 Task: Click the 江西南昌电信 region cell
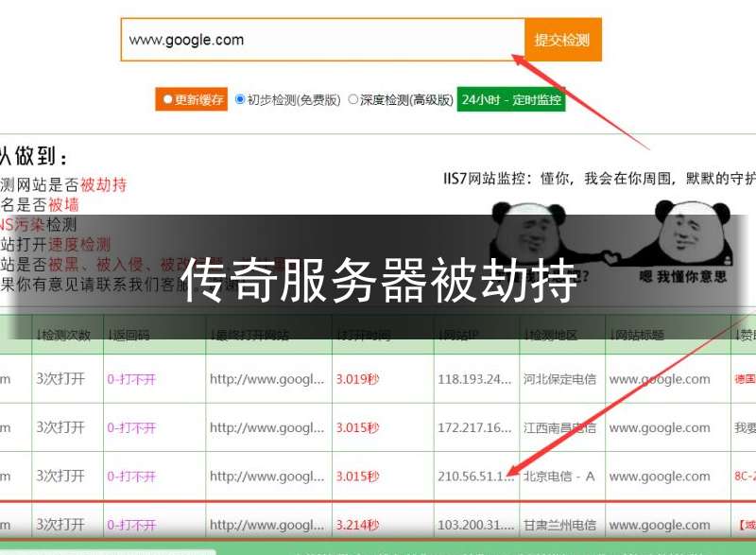coord(559,427)
